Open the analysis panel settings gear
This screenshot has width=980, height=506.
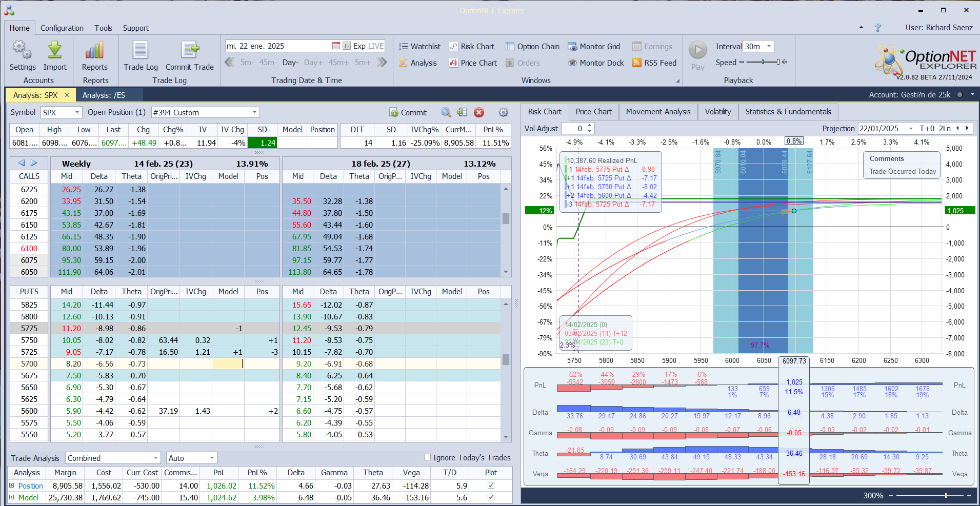click(x=504, y=112)
